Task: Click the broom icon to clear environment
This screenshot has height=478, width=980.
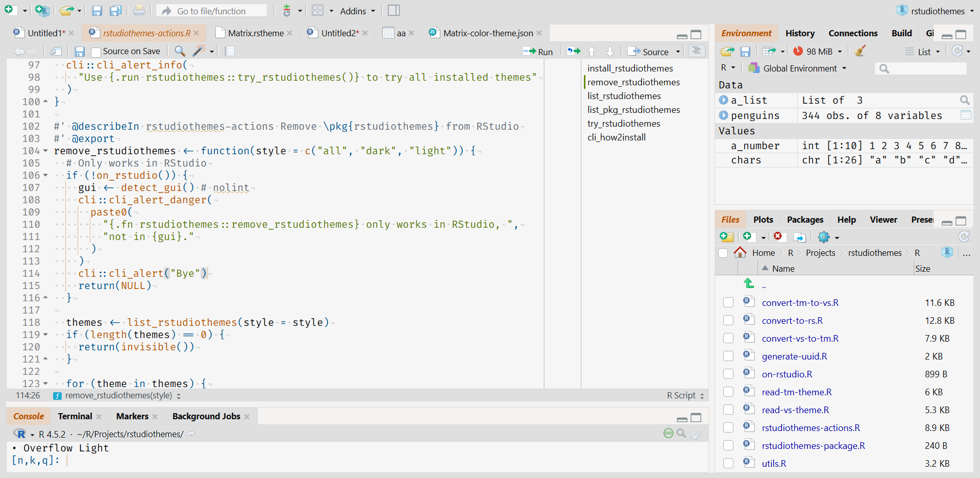Action: click(x=861, y=51)
